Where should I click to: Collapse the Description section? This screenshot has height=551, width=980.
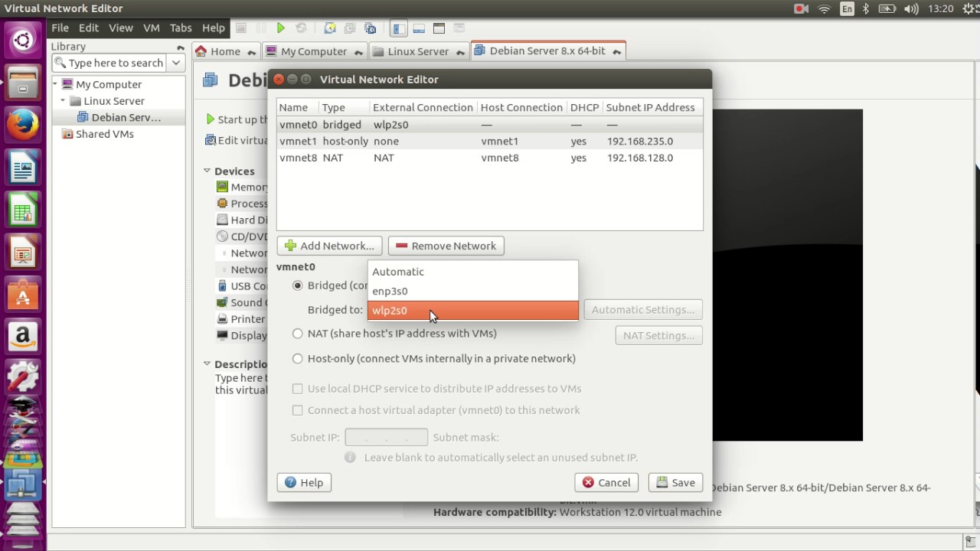click(x=207, y=364)
